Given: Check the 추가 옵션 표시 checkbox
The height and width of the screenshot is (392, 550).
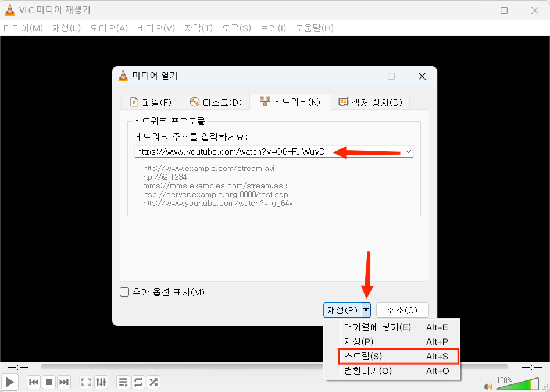Looking at the screenshot, I should coord(124,292).
